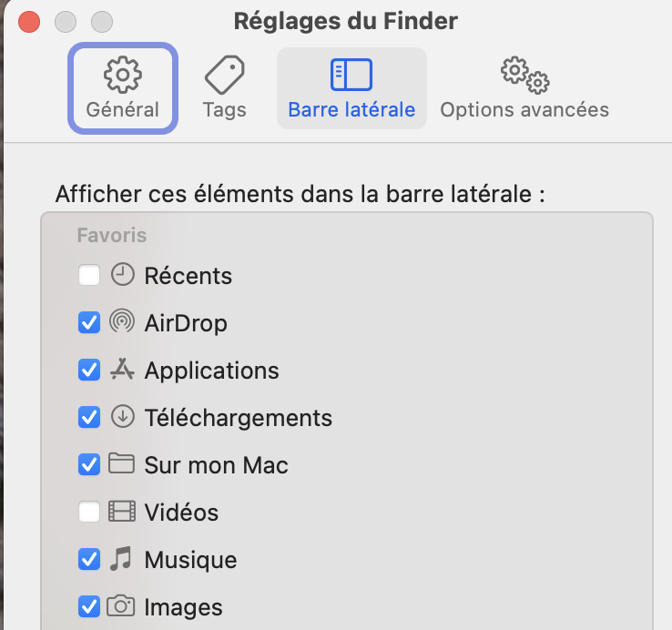The height and width of the screenshot is (630, 672).
Task: Enable the Vidéos checkbox
Action: (x=89, y=513)
